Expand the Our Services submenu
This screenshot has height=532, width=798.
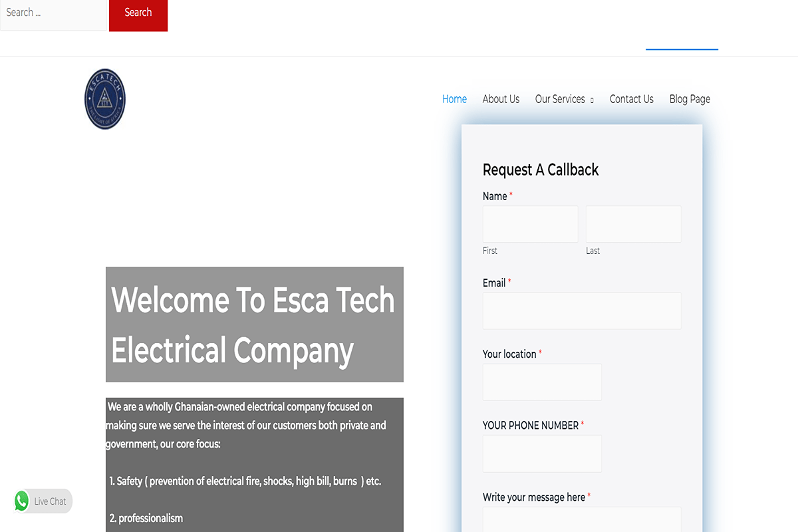pos(561,99)
